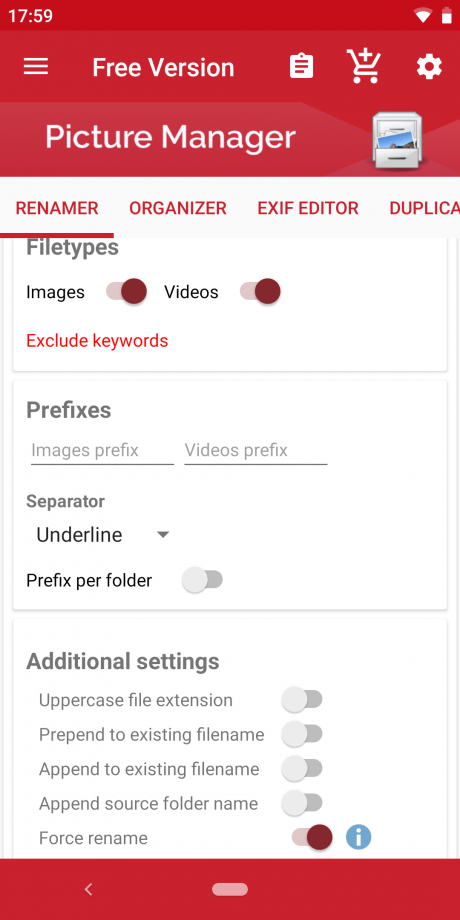Focus the Videos prefix text field
460x920 pixels.
pos(256,451)
